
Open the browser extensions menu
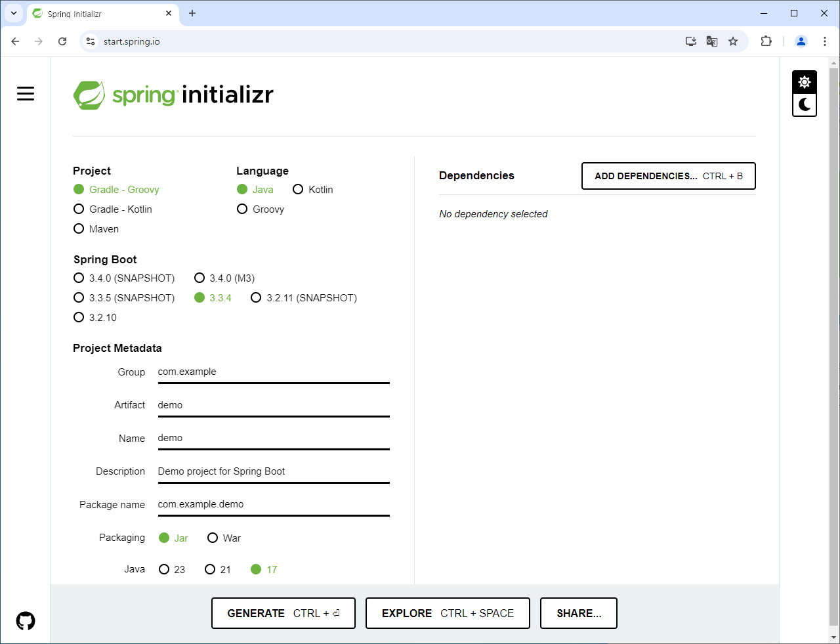click(766, 41)
